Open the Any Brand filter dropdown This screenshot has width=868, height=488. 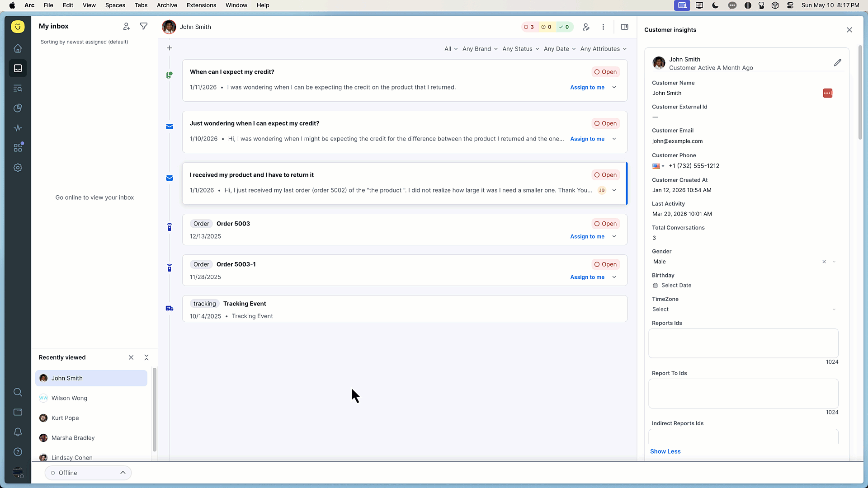pyautogui.click(x=480, y=49)
